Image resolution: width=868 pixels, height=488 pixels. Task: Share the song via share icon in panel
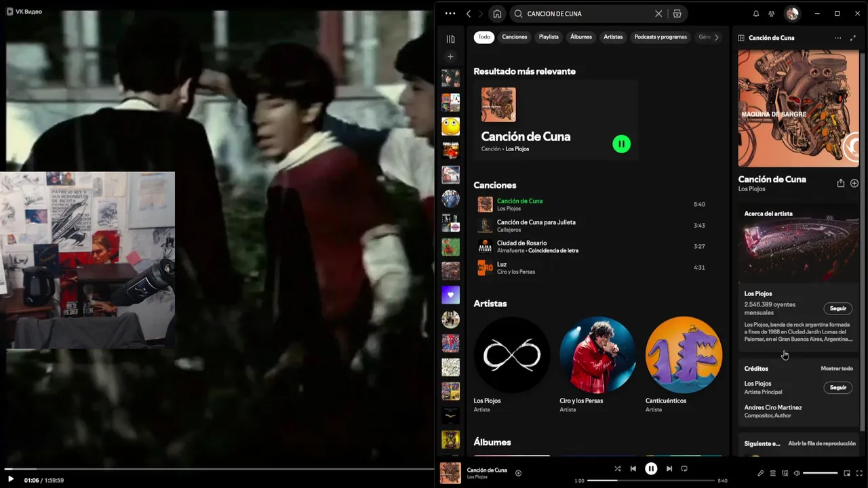[841, 183]
